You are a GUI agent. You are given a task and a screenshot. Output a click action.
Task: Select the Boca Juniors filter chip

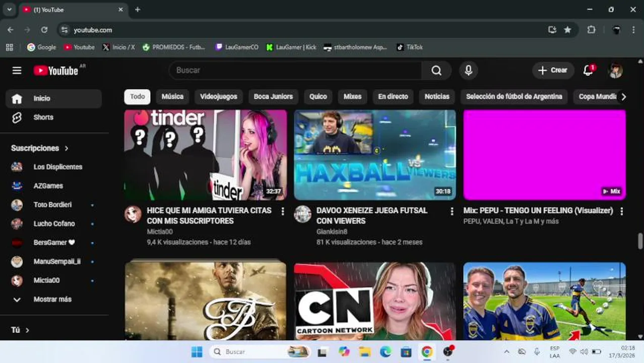[x=273, y=96]
